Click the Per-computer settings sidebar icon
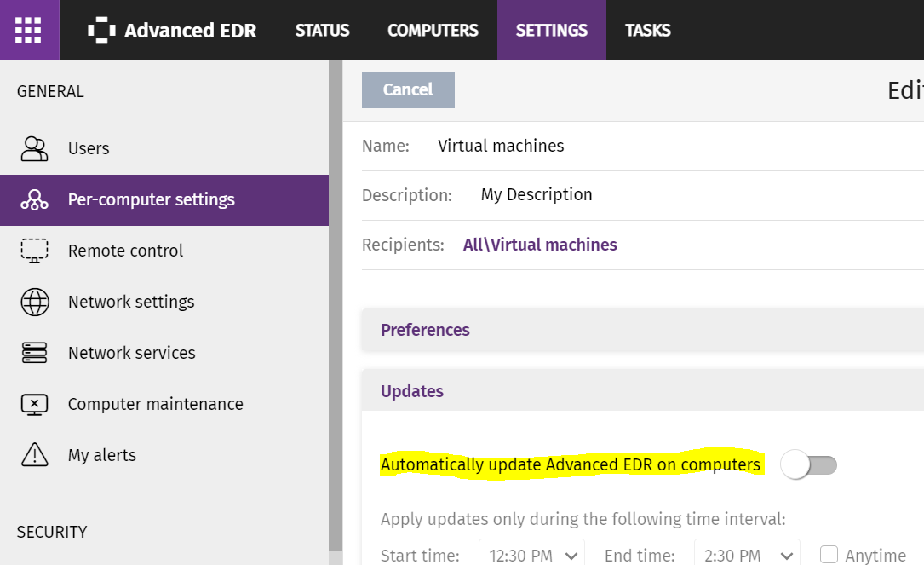The width and height of the screenshot is (924, 565). [x=34, y=200]
